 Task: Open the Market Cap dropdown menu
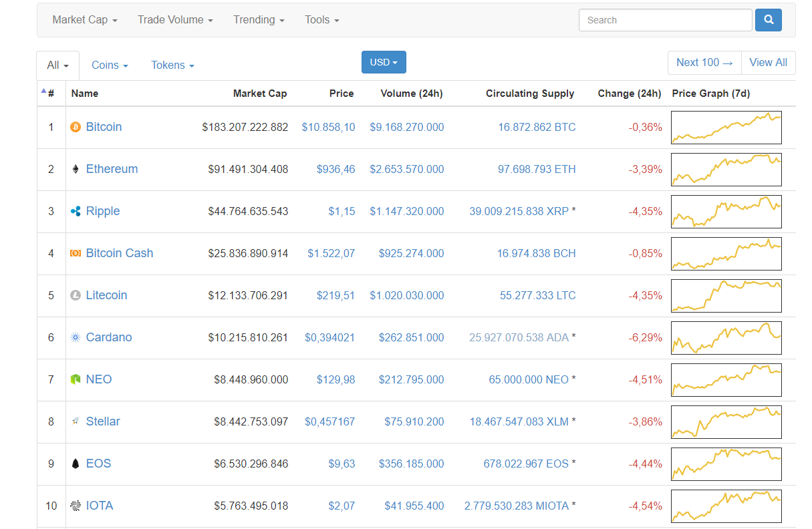click(85, 20)
